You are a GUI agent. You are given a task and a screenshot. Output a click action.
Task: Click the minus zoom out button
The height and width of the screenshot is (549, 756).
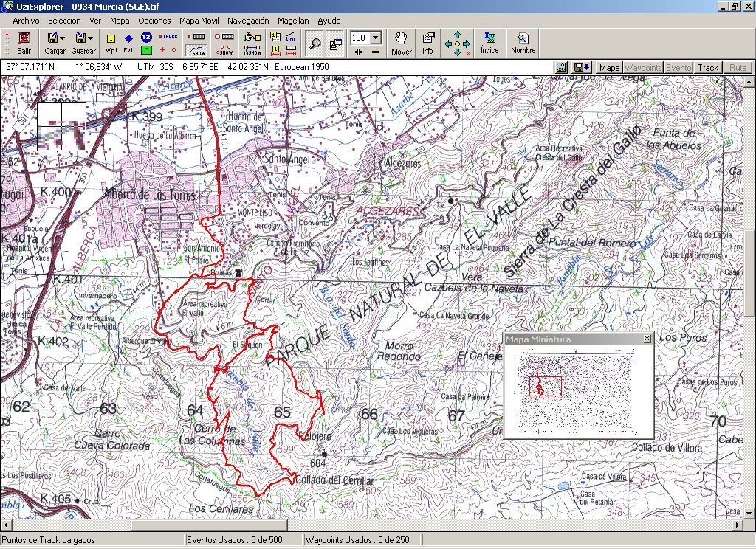(x=376, y=52)
